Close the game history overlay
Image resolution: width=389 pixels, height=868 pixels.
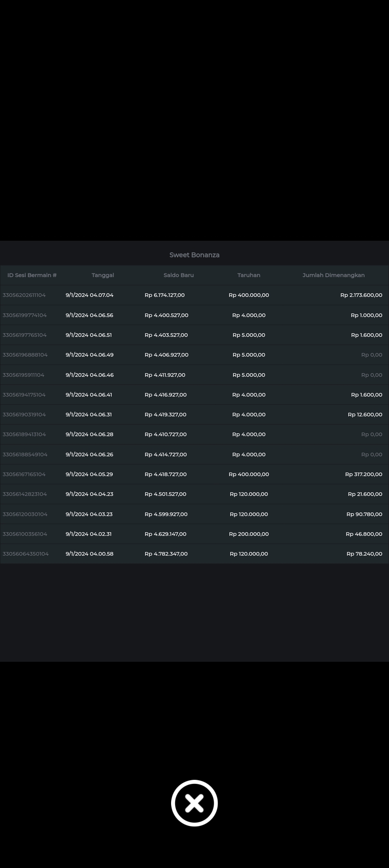click(194, 803)
